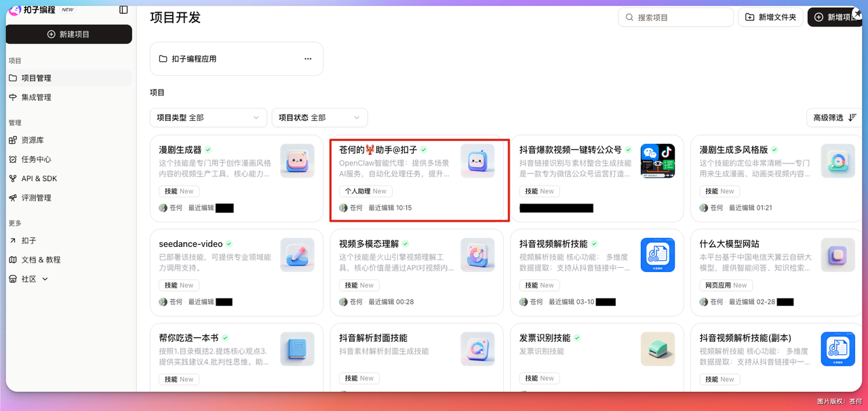868x411 pixels.
Task: Click the 新建项目 button
Action: [68, 34]
